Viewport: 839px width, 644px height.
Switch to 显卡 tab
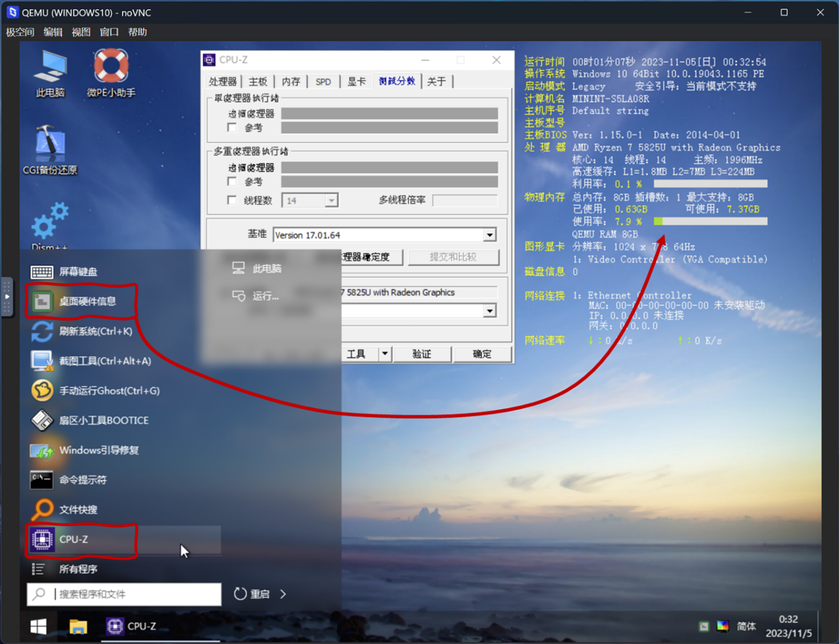coord(357,82)
